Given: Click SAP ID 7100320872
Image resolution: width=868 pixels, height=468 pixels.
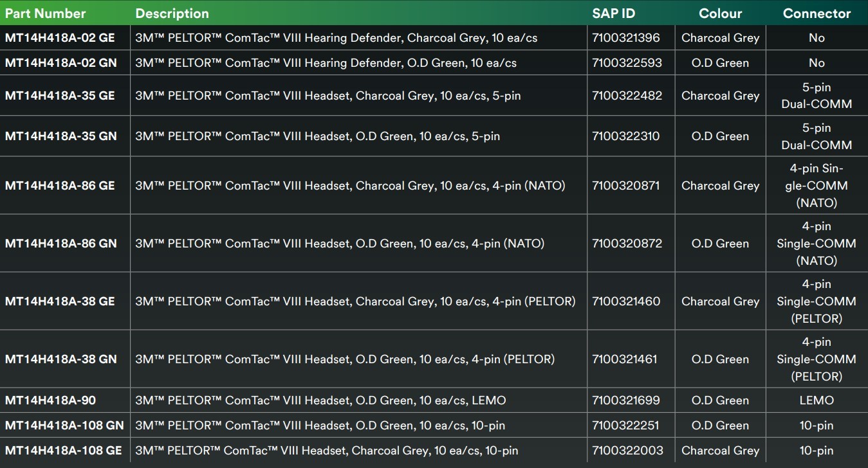Looking at the screenshot, I should click(627, 244).
